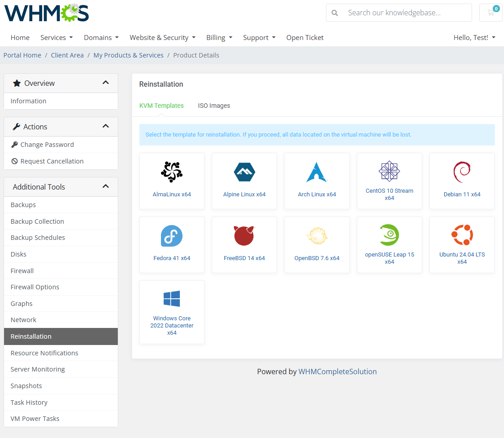Image resolution: width=504 pixels, height=438 pixels.
Task: Click the AlmaLinux logo icon
Action: 172,172
